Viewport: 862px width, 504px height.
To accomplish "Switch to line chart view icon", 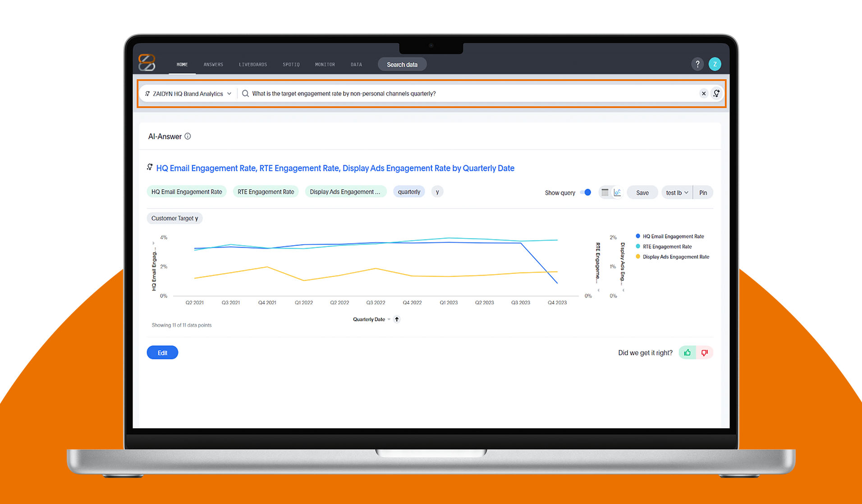I will (617, 193).
